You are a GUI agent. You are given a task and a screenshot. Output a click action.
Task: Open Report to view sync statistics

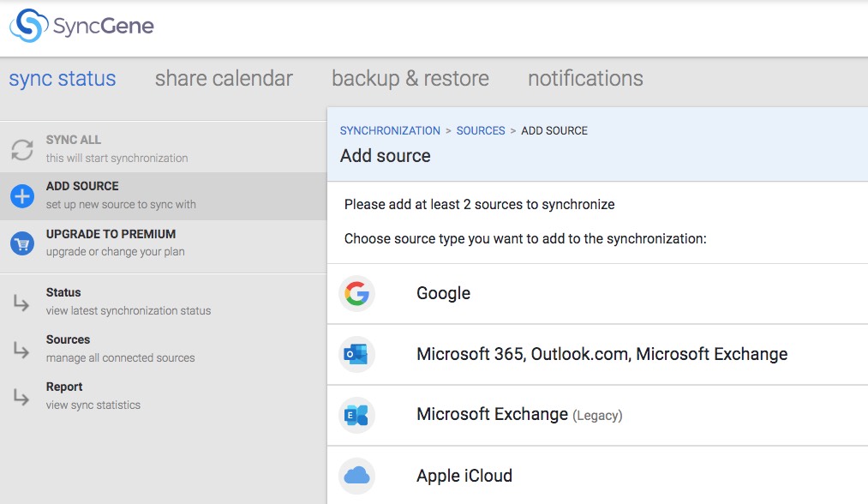[x=164, y=396]
